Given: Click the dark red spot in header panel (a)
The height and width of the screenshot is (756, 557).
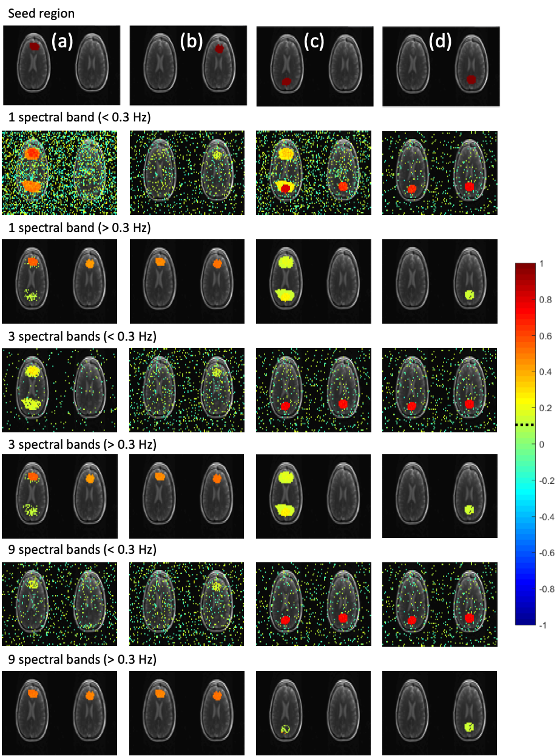Looking at the screenshot, I should coord(35,46).
